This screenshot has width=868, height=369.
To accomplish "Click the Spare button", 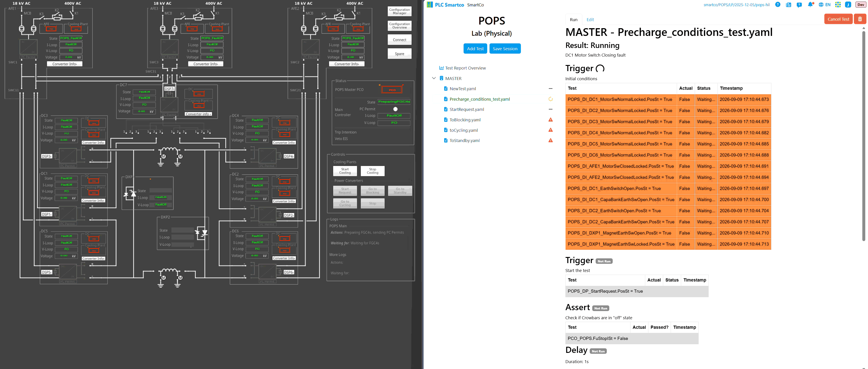I will click(x=399, y=54).
